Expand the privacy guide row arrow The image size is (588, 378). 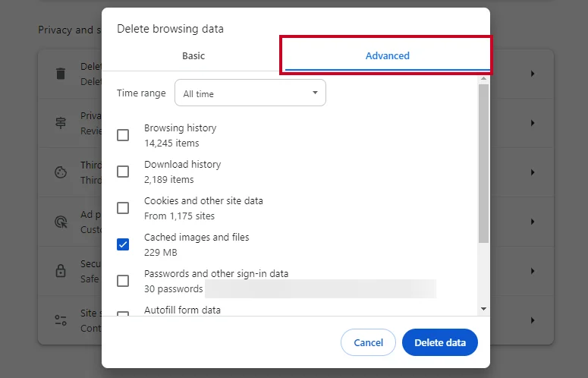(x=533, y=123)
